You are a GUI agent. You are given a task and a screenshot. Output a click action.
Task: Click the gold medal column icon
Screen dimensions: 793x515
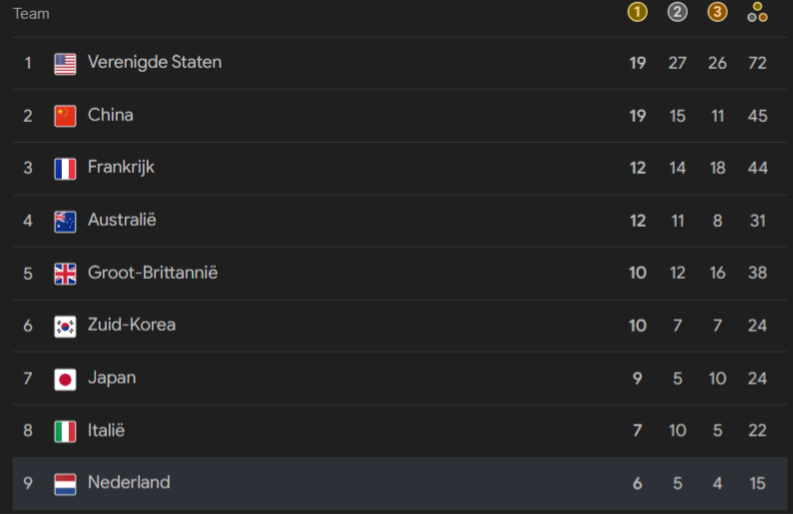tap(637, 12)
